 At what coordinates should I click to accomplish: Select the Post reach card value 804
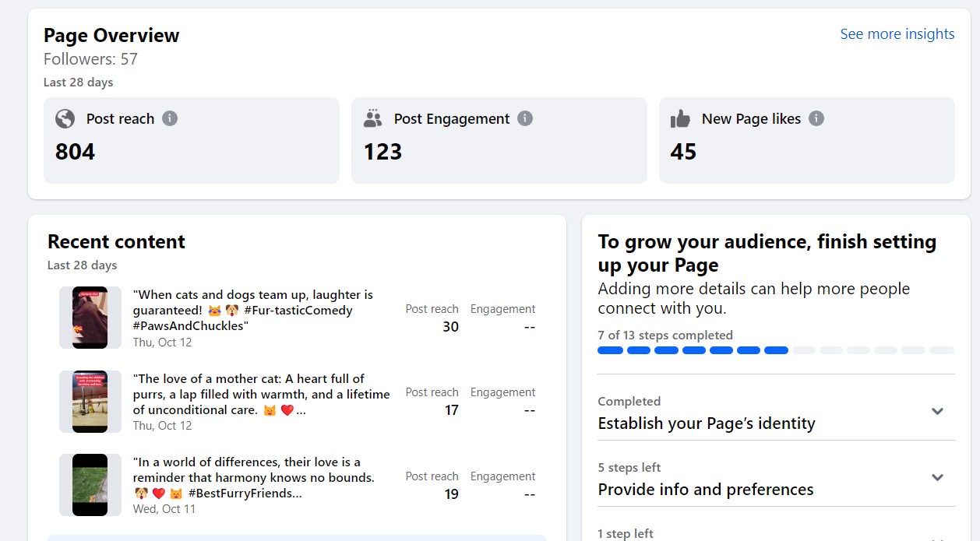tap(75, 151)
